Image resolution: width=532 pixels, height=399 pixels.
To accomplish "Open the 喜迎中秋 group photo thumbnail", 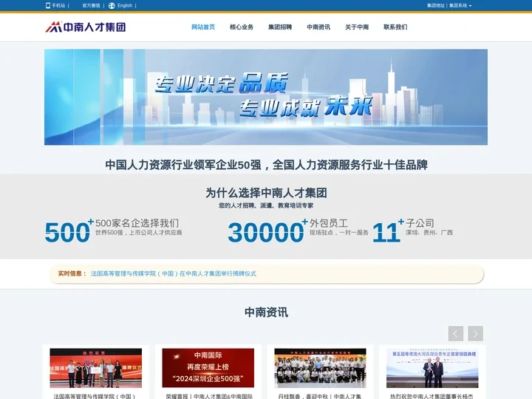I will pyautogui.click(x=320, y=368).
